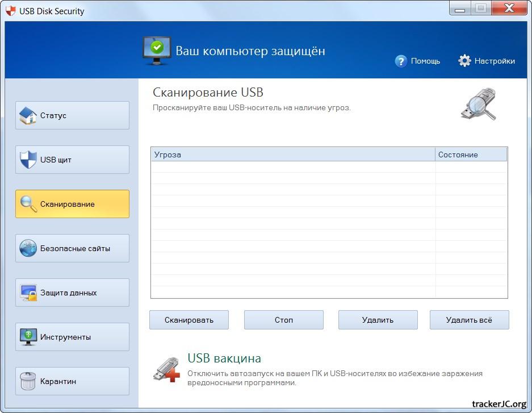The image size is (532, 413).
Task: Sort by the Состояние column header
Action: [471, 155]
